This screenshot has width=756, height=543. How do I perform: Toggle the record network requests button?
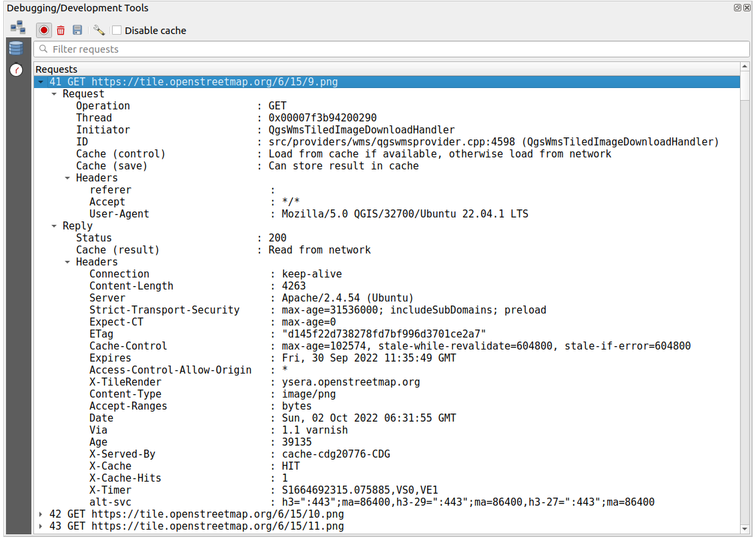[x=43, y=30]
